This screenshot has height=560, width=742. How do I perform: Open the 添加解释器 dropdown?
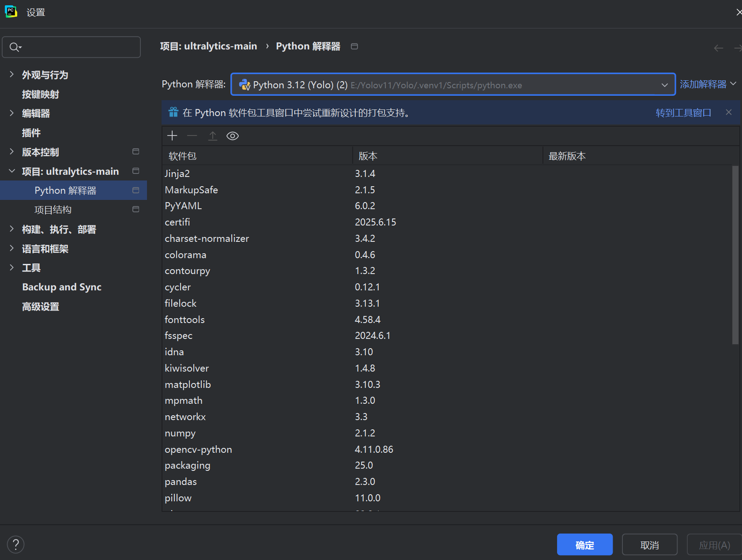tap(708, 84)
